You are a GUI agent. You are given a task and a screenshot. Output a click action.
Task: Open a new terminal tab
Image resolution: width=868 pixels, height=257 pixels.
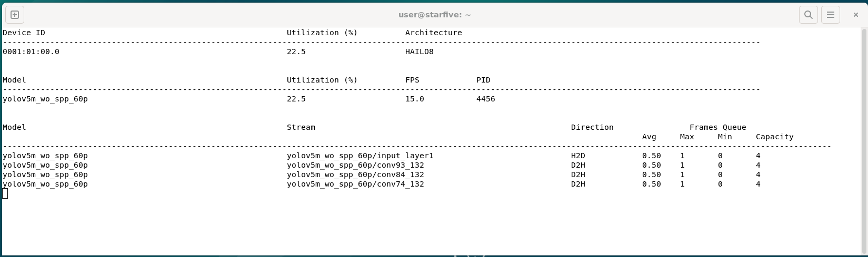pos(15,15)
